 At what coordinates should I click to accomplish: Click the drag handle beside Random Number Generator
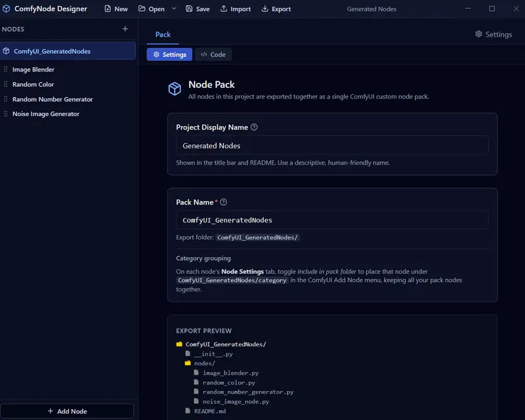6,100
